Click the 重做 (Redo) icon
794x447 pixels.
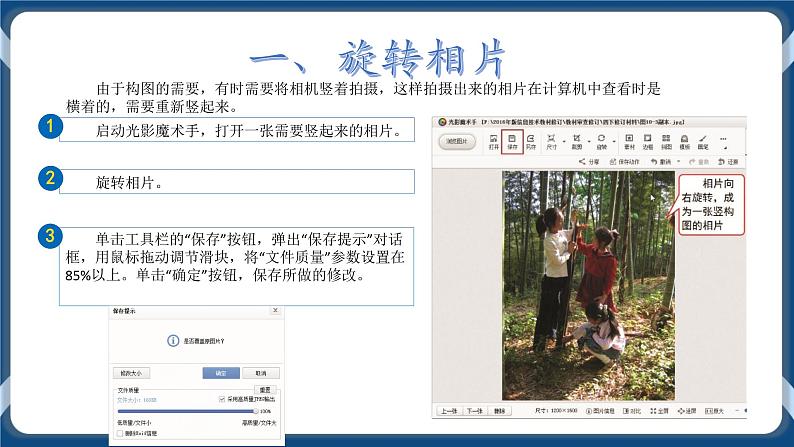tap(699, 161)
